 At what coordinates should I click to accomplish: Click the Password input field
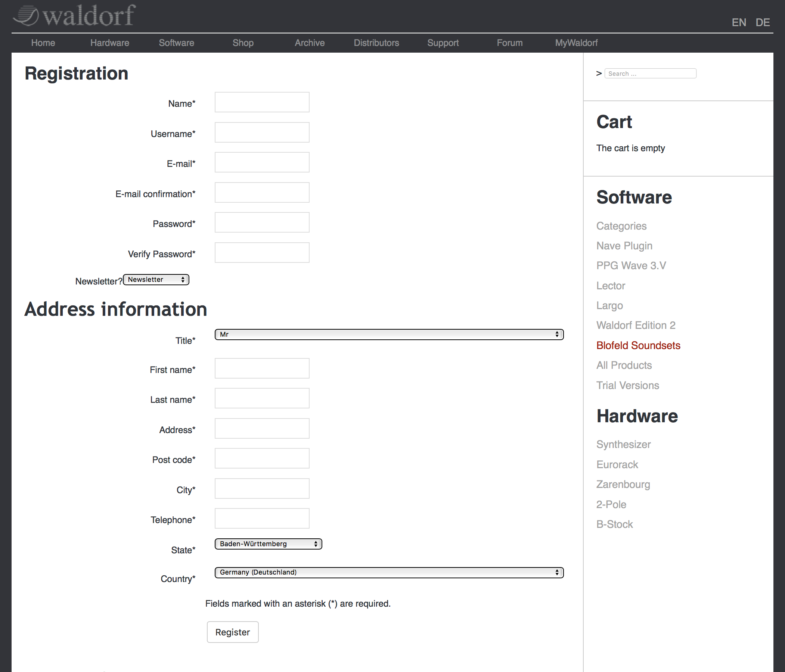(x=262, y=223)
